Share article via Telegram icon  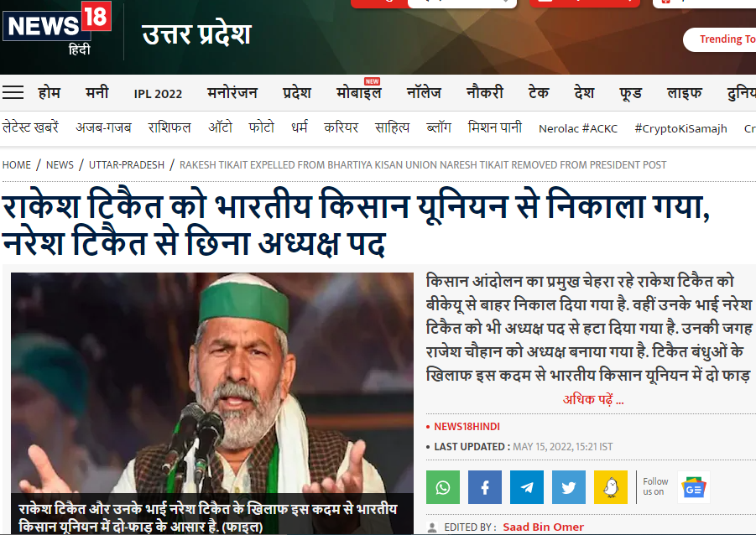point(526,487)
